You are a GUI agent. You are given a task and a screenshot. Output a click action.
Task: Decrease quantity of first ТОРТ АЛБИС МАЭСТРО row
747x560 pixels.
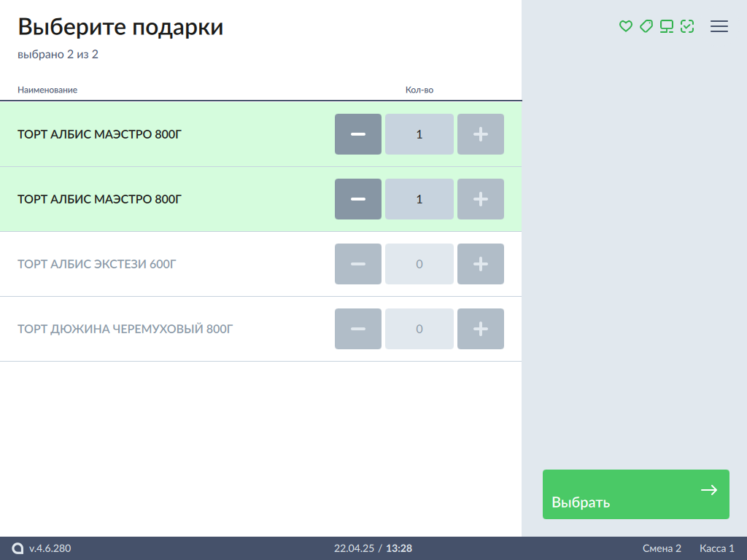(x=357, y=134)
